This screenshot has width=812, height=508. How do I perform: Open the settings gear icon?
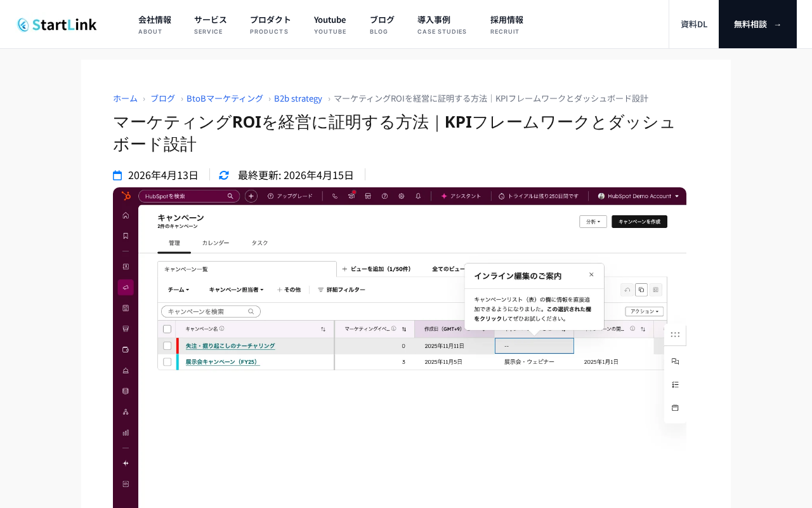point(401,196)
